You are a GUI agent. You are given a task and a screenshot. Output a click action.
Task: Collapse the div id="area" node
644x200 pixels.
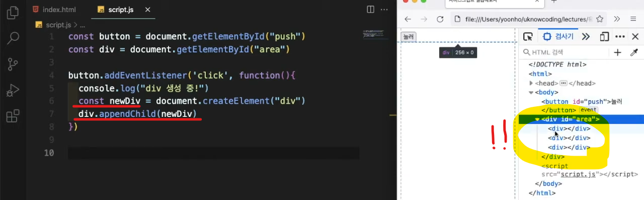(x=537, y=119)
